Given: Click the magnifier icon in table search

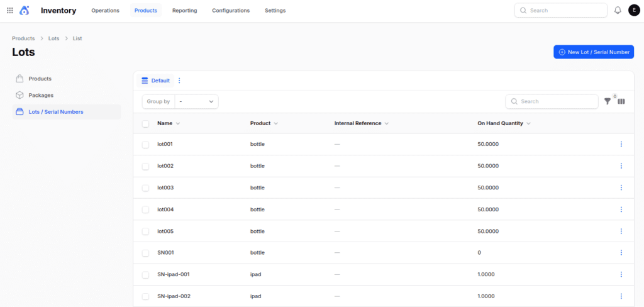Looking at the screenshot, I should [514, 101].
